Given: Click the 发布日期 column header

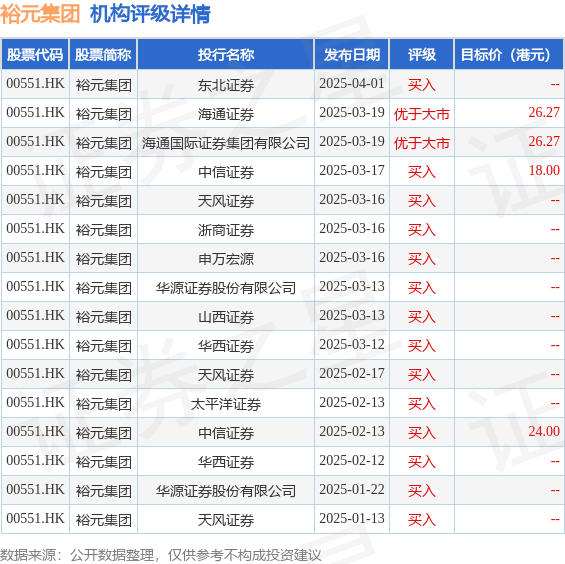Looking at the screenshot, I should [x=352, y=55].
